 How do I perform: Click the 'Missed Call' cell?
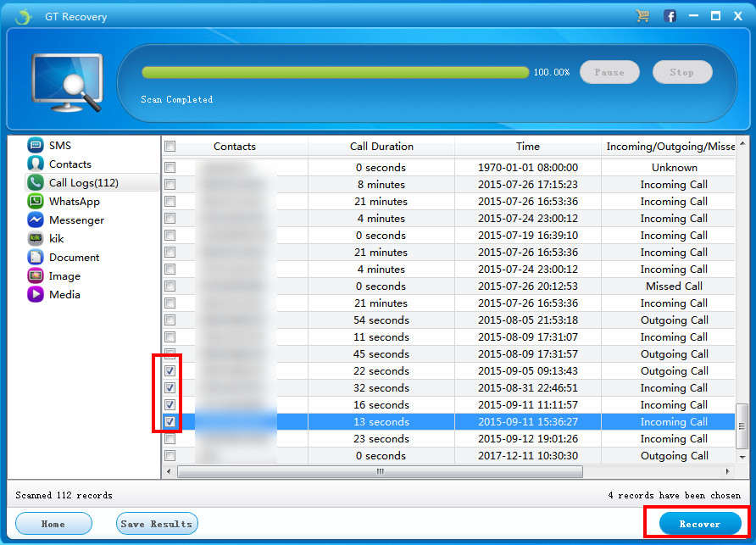[669, 286]
